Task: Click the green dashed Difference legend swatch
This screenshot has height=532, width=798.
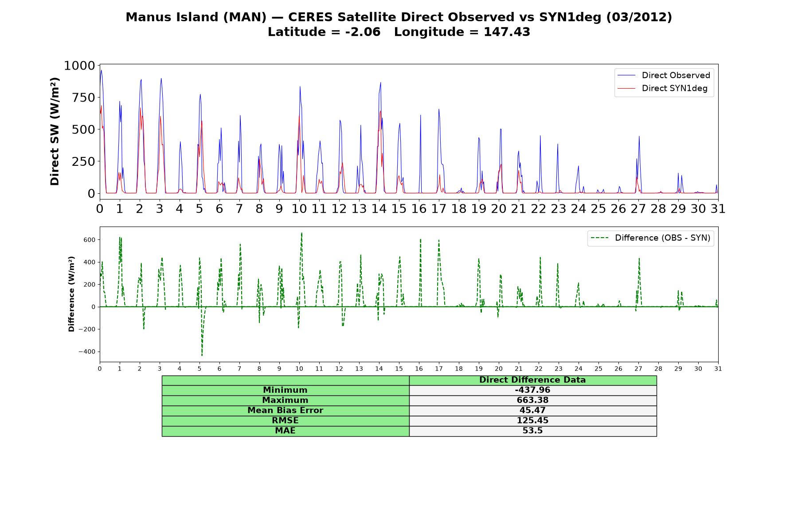Action: point(600,238)
